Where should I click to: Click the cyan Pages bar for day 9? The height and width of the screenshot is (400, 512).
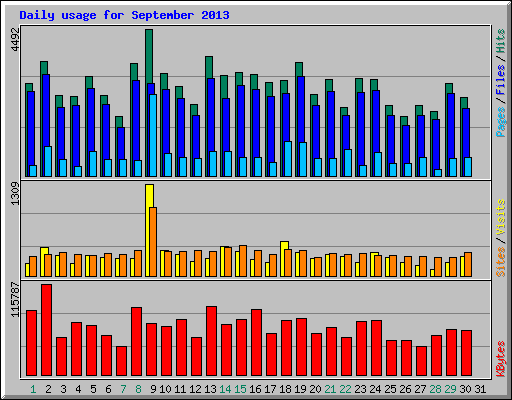(x=153, y=135)
